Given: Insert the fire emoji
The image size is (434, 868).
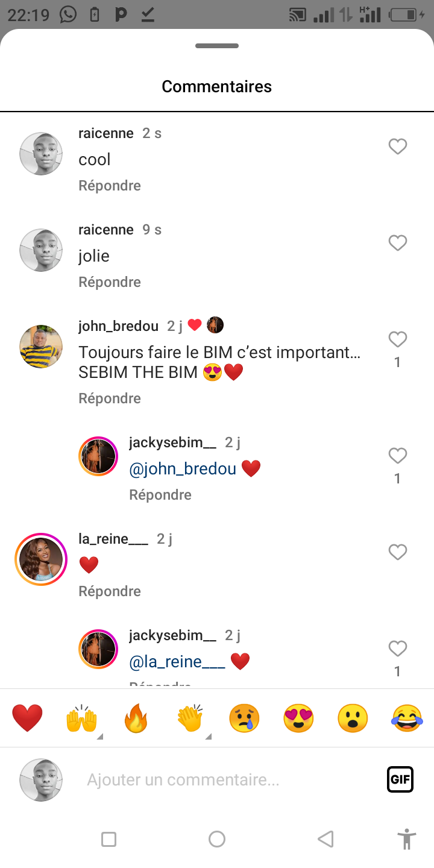Looking at the screenshot, I should (x=136, y=719).
